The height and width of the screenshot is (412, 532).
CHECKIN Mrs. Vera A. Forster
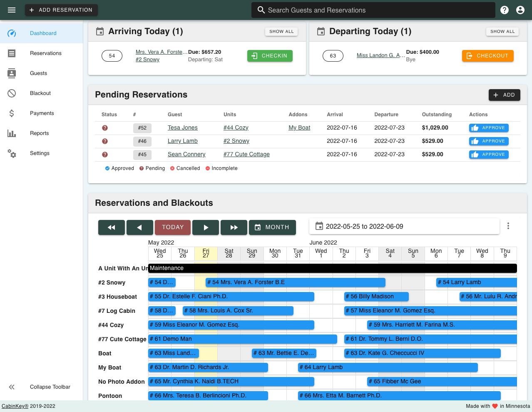click(270, 55)
